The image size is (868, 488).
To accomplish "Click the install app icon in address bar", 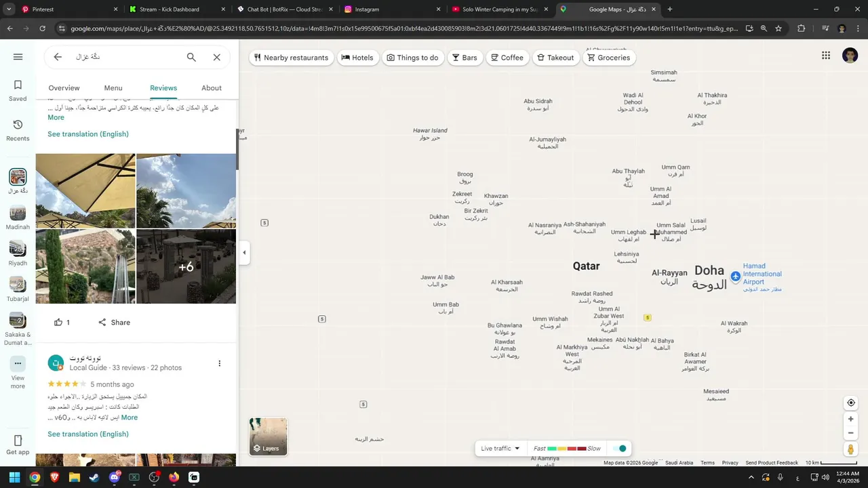I will (x=749, y=28).
